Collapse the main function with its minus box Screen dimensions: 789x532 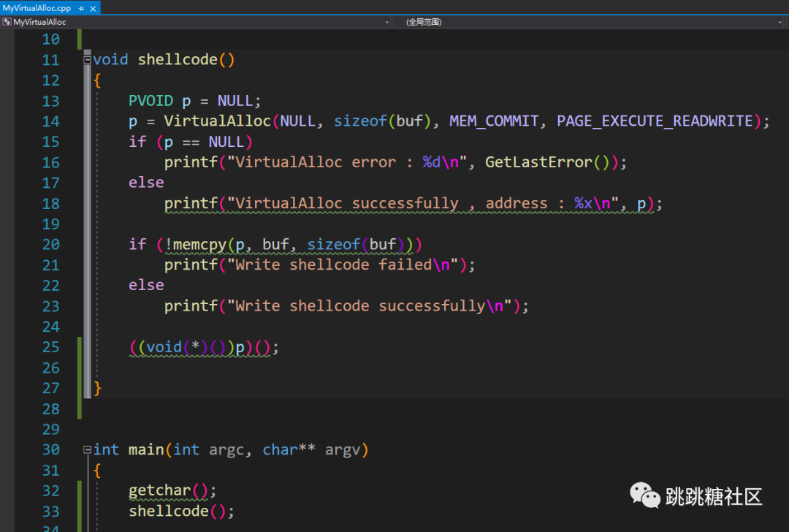86,449
